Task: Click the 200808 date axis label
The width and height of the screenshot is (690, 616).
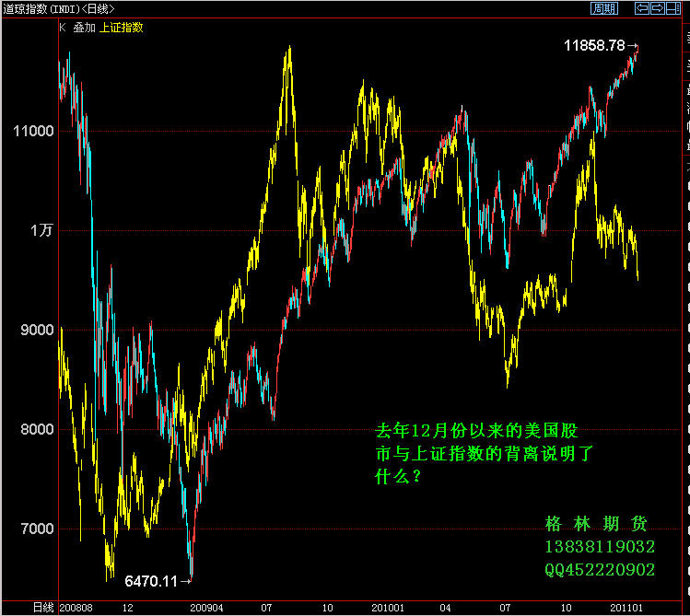Action: tap(76, 608)
